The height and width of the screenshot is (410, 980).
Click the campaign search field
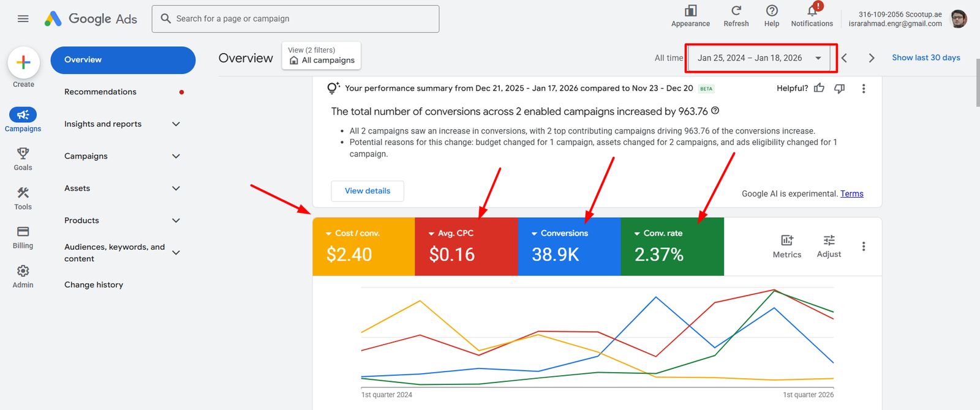coord(295,19)
